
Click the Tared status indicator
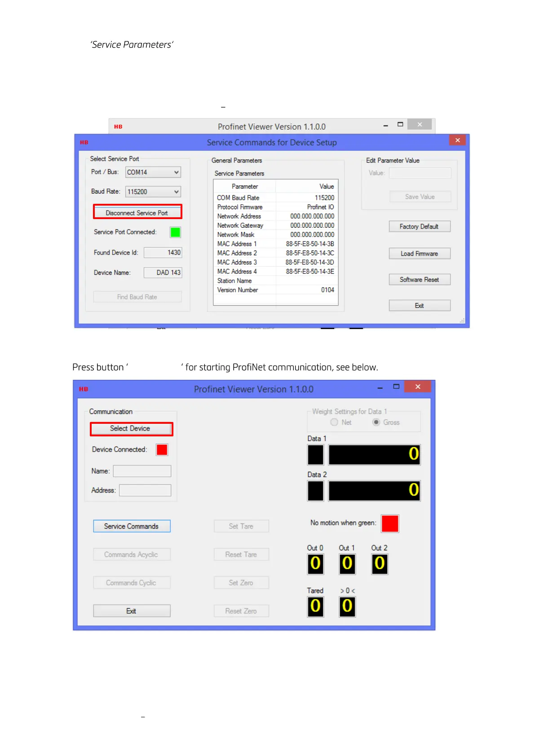(x=315, y=607)
